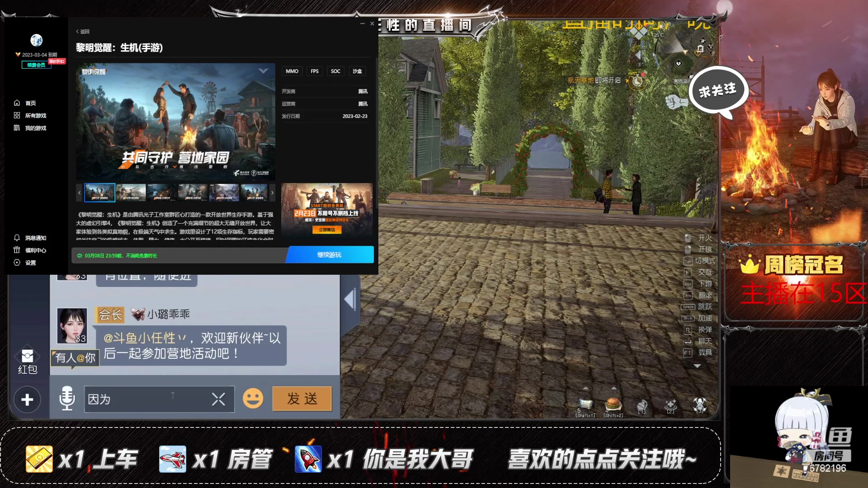Select the second screenshot thumbnail
868x488 pixels.
click(131, 192)
